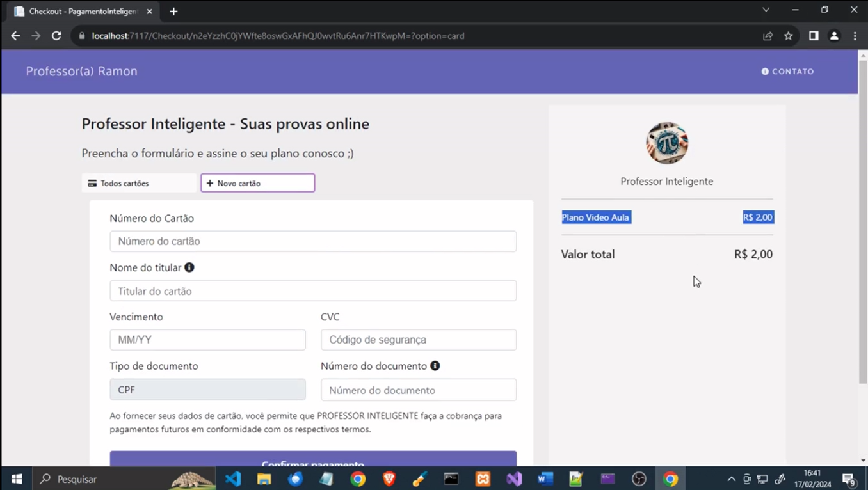Screen dimensions: 868x490
Task: Open the Chrome profile icon
Action: tap(834, 36)
